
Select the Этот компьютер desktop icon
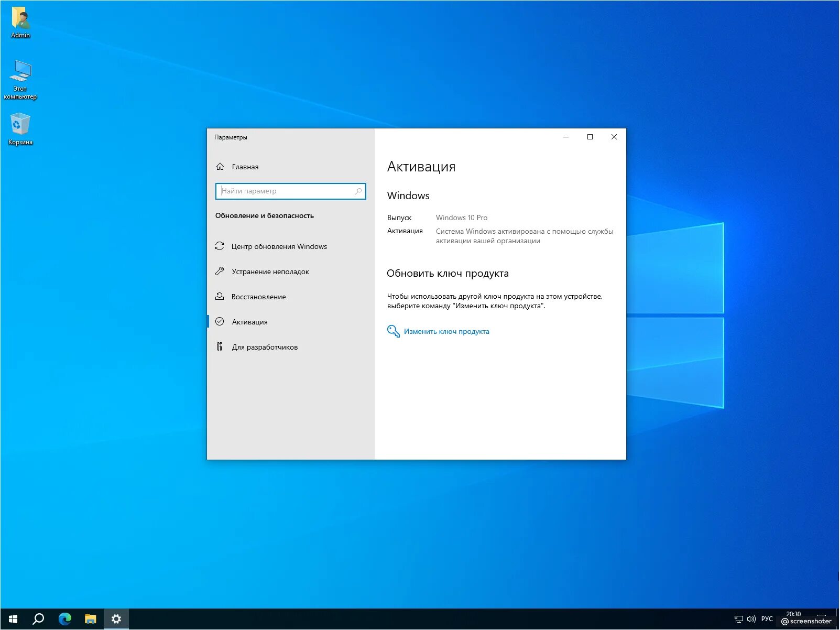coord(20,79)
